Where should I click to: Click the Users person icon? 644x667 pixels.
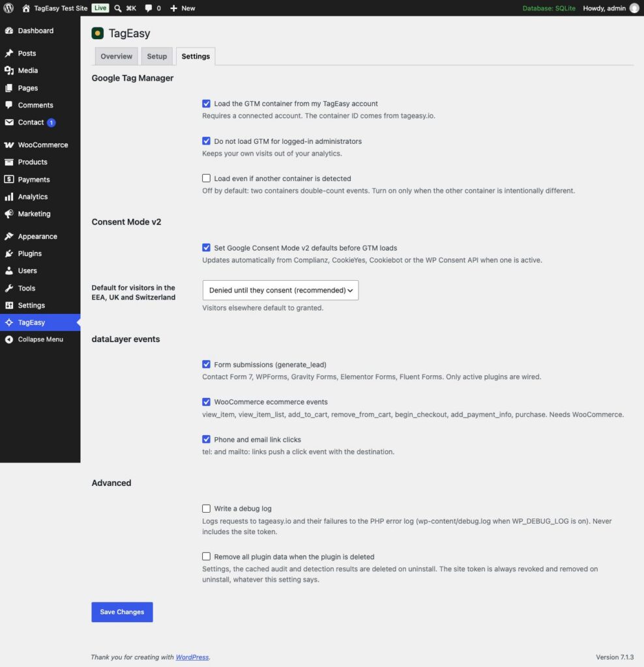tap(9, 271)
